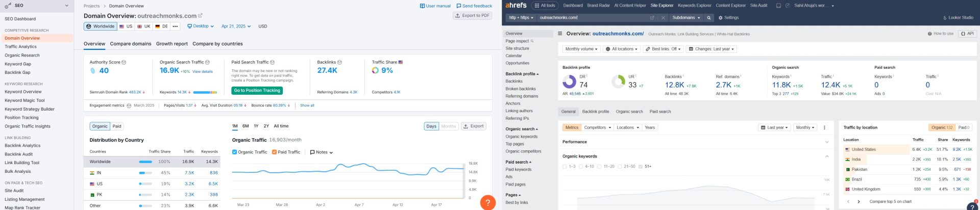Viewport: 980px width, 210px height.
Task: Toggle the Organic Traffic checkbox in Semrush chart
Action: [234, 152]
